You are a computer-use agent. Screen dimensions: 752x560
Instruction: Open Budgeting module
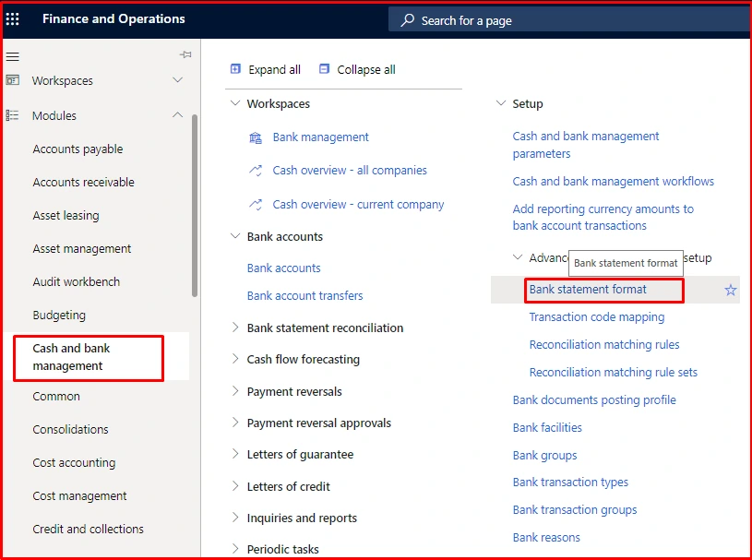(x=59, y=316)
